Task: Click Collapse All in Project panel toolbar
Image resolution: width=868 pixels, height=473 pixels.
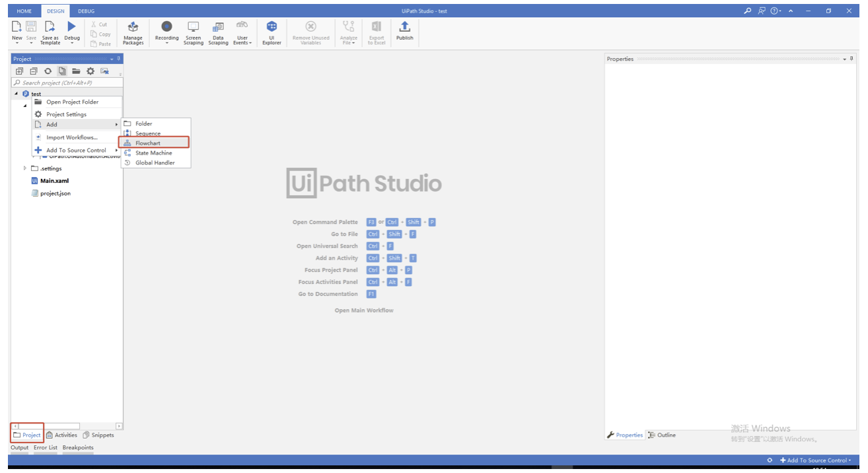Action: tap(33, 71)
